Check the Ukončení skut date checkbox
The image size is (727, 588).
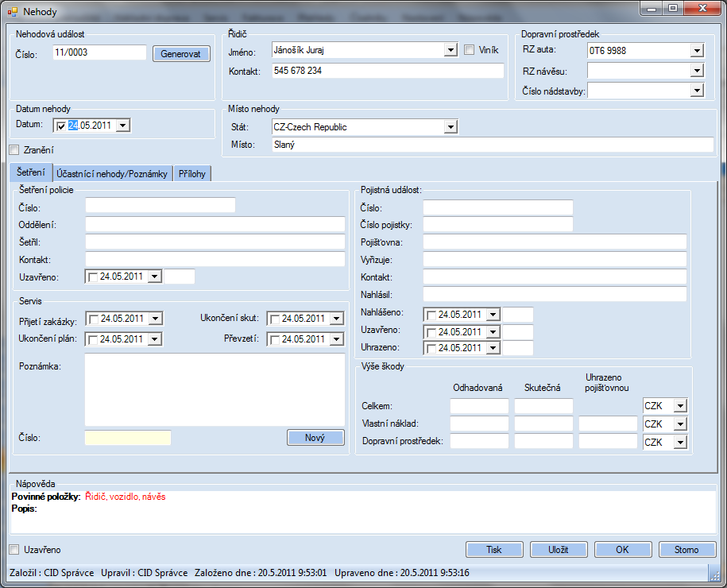tap(275, 319)
